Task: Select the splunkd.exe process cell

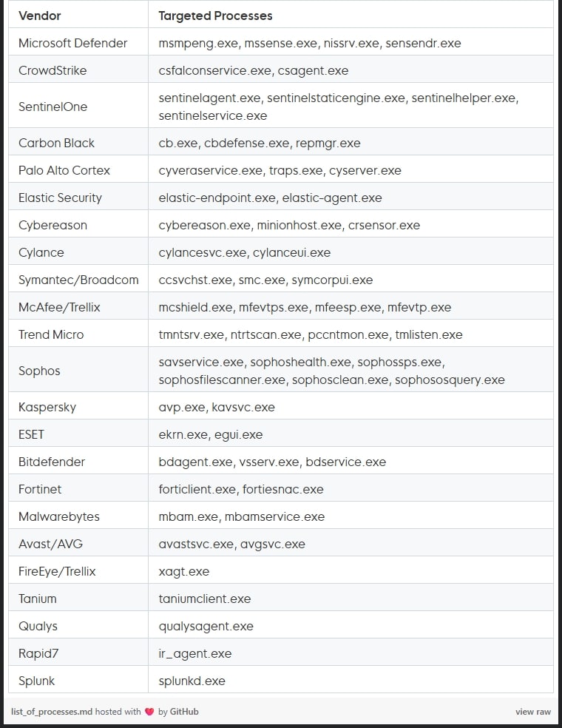Action: click(192, 681)
